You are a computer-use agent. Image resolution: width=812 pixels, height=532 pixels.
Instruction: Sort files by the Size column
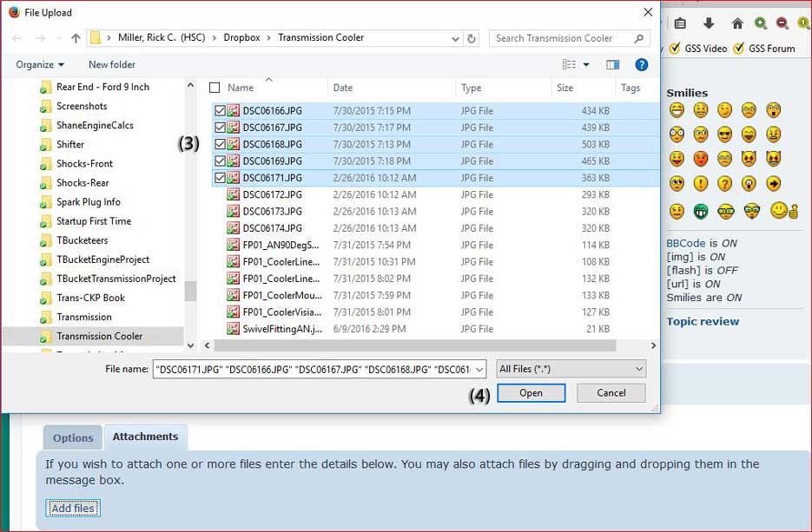click(584, 88)
